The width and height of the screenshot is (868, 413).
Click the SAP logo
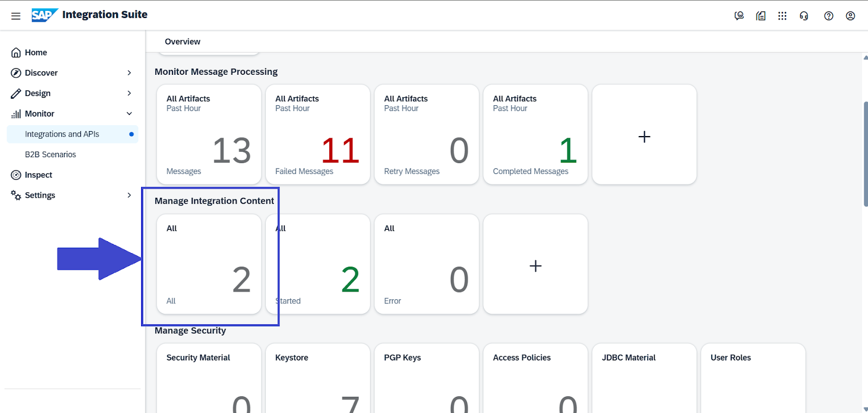tap(44, 15)
